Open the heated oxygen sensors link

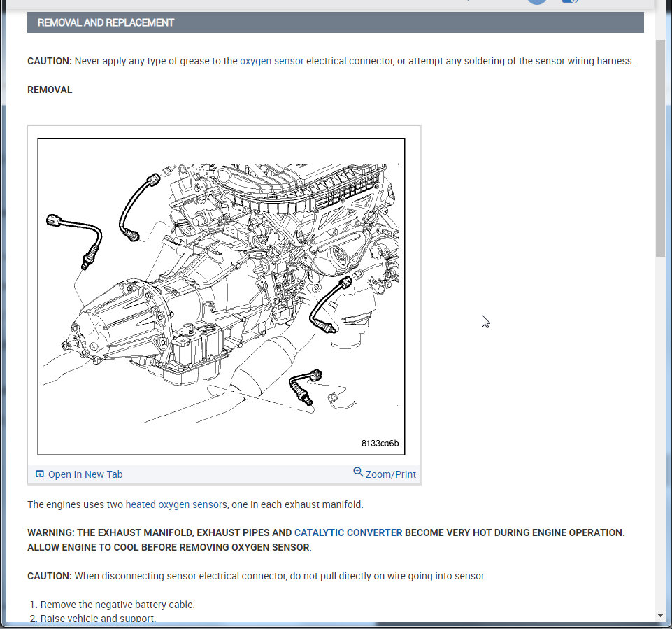click(x=176, y=504)
